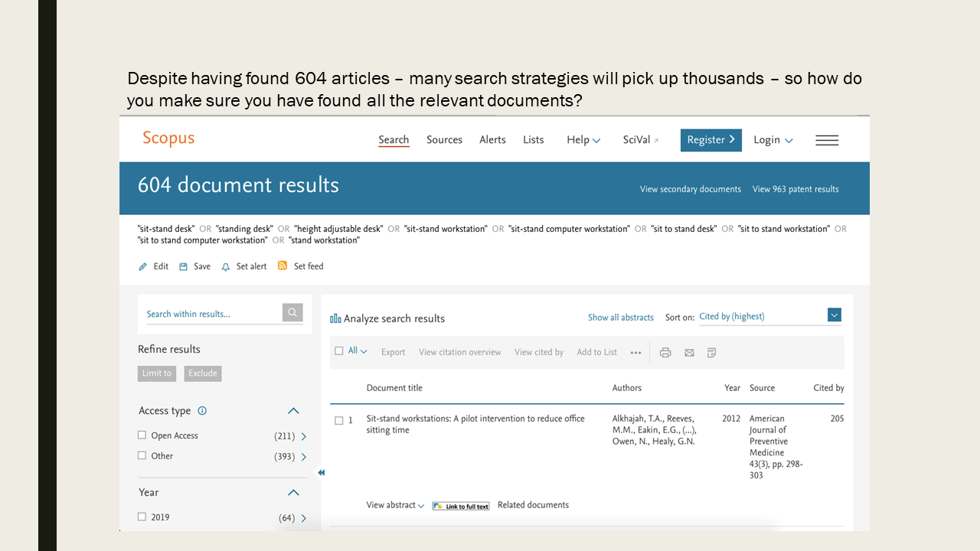Check the 2019 year filter

click(x=142, y=517)
